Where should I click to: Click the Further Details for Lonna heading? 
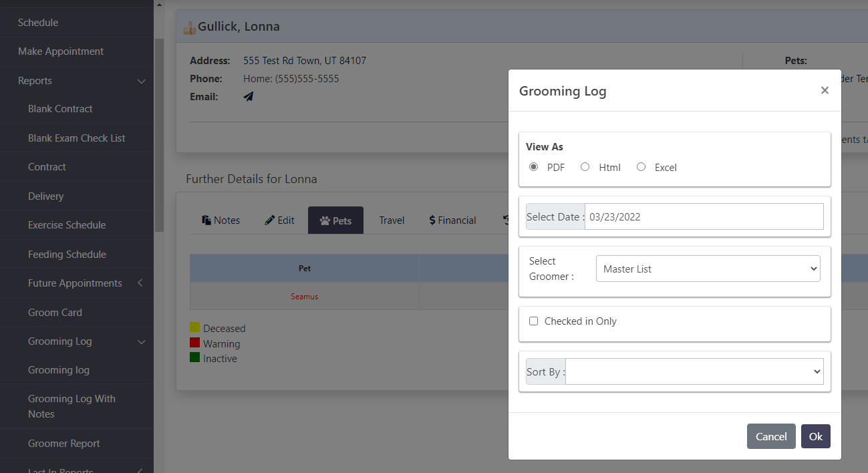pyautogui.click(x=251, y=179)
